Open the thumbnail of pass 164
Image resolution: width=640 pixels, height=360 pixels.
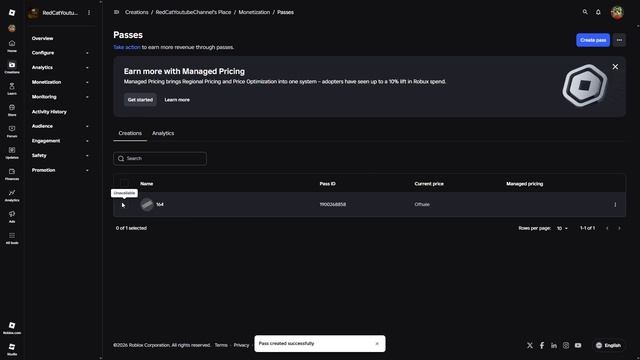tap(147, 204)
